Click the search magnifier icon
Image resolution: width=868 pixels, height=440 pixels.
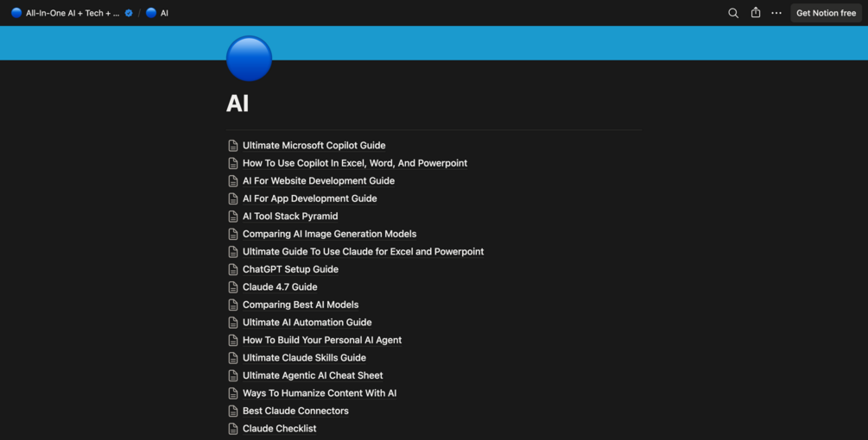coord(733,13)
